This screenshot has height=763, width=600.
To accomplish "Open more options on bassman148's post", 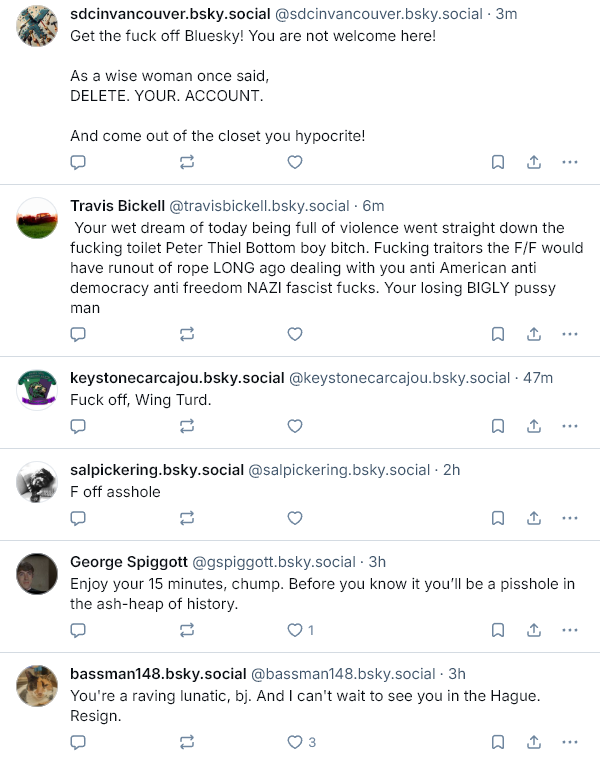I will point(570,742).
